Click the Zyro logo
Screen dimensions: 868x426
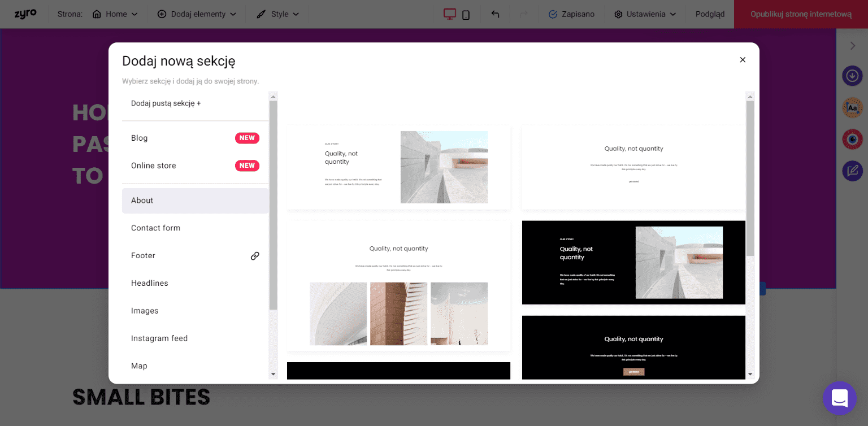pos(25,14)
